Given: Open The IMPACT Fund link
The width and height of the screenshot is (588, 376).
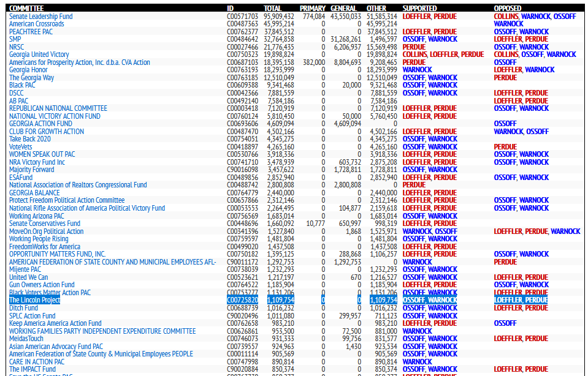Looking at the screenshot, I should click(x=32, y=370).
